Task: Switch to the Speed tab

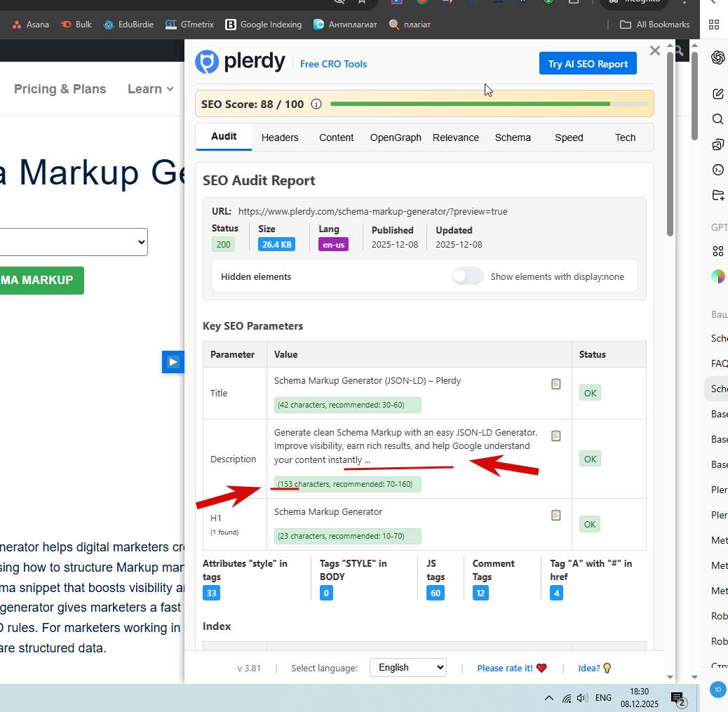Action: (x=569, y=137)
